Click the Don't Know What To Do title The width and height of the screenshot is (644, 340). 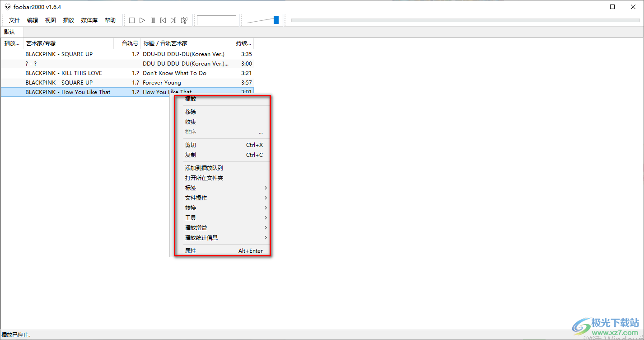174,73
